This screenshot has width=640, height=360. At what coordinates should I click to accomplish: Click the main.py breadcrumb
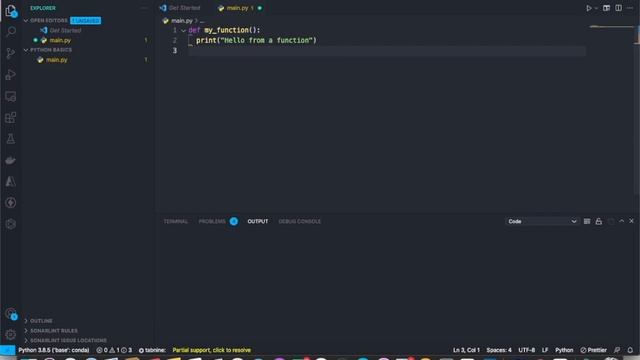pos(181,21)
